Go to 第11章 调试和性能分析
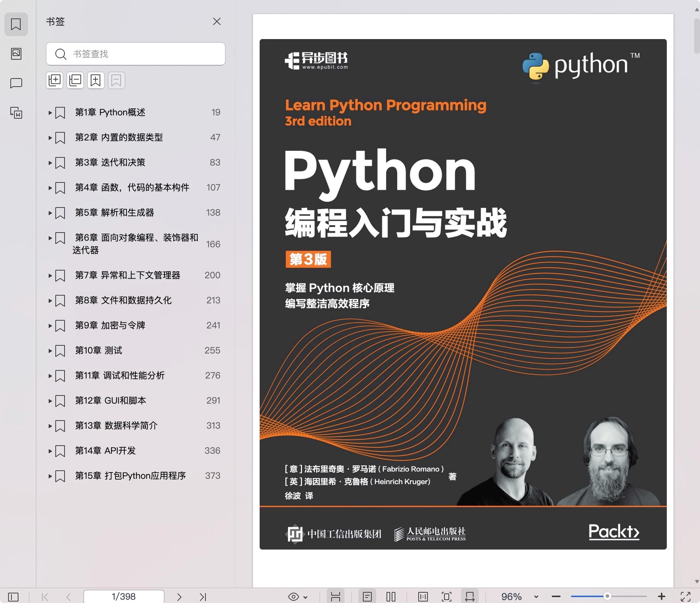Viewport: 700px width, 603px height. pos(120,376)
